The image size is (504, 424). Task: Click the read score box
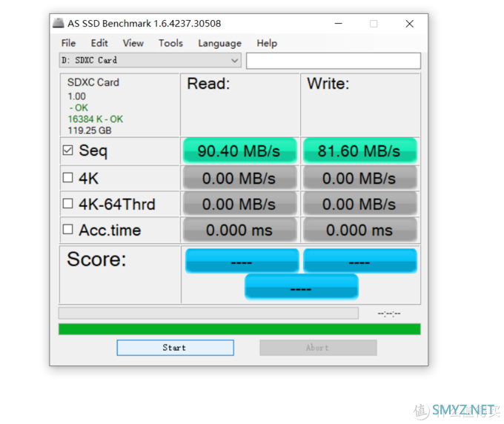(242, 261)
